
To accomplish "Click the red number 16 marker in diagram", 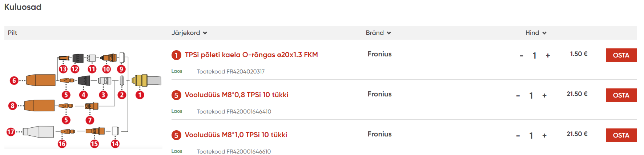I will (62, 144).
